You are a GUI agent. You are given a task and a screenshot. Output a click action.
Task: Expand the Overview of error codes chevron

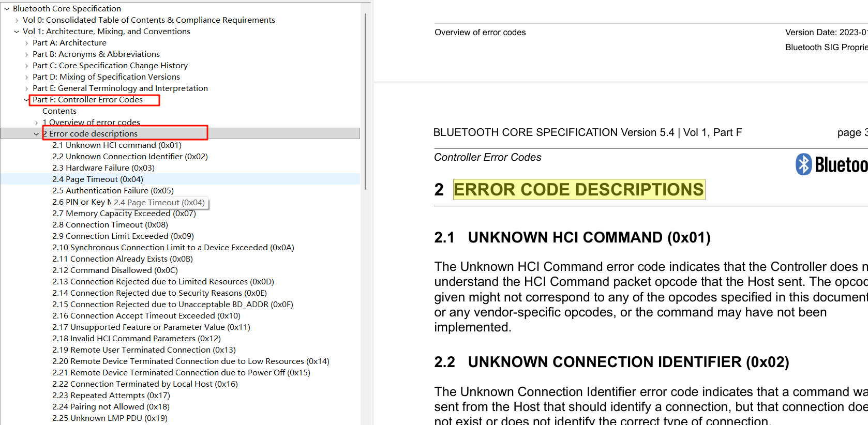click(36, 123)
